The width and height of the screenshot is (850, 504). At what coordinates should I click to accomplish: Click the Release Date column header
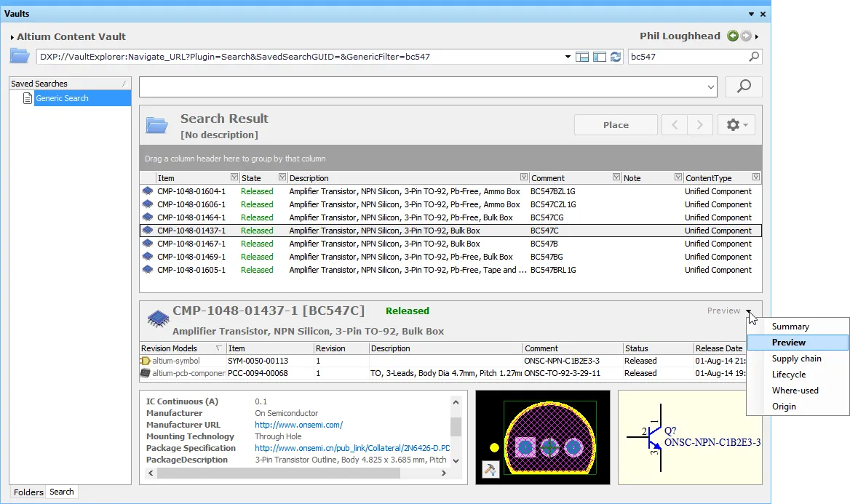[x=719, y=348]
